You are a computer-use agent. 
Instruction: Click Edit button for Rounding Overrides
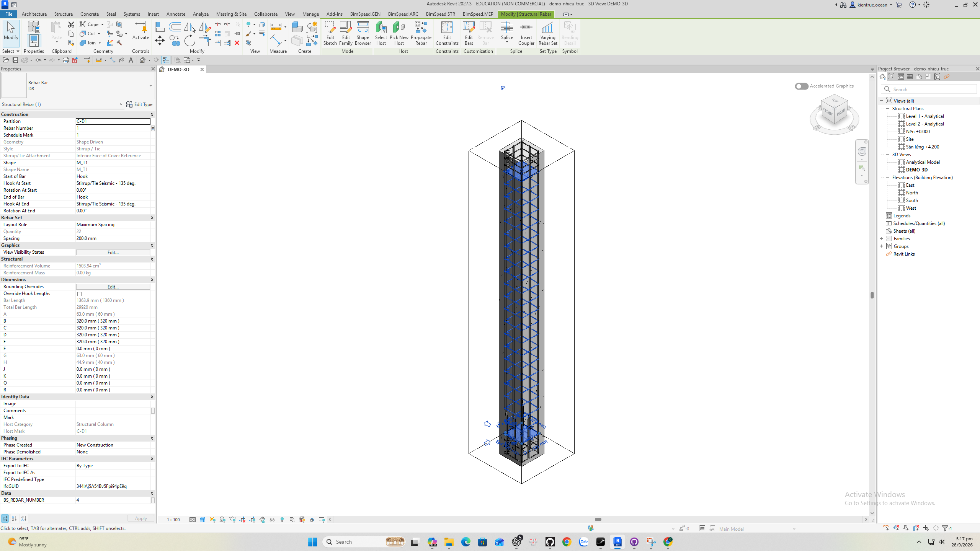coord(113,287)
